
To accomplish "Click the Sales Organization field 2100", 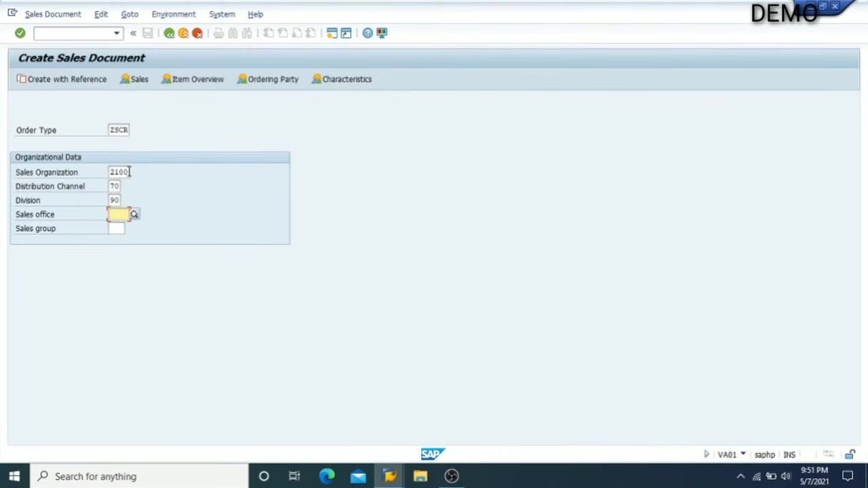I will coord(119,172).
